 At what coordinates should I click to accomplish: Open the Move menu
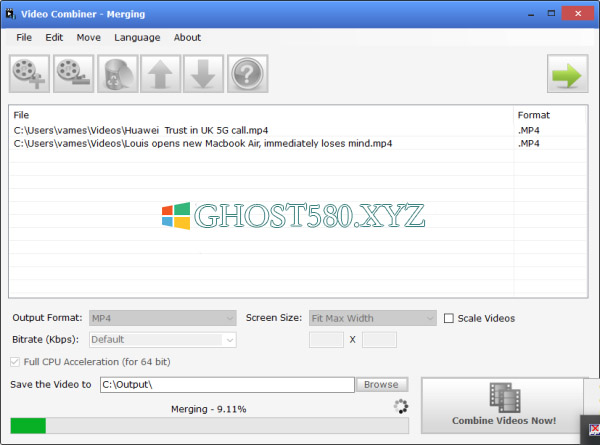(x=88, y=37)
